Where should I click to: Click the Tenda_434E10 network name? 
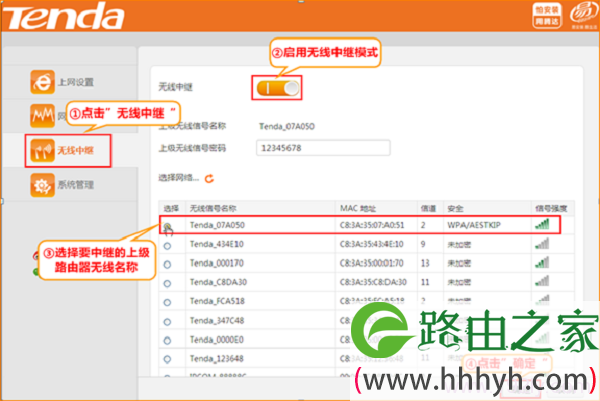coord(217,244)
